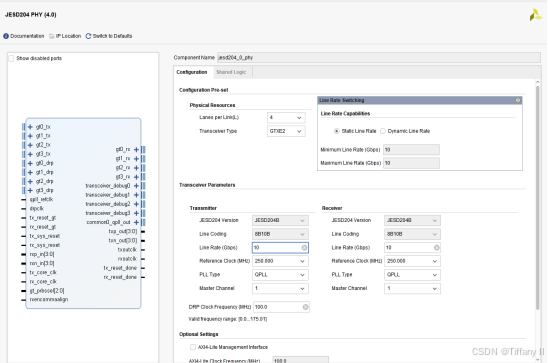
Task: Click the configuration panel vertical scrollbar
Action: click(x=538, y=197)
